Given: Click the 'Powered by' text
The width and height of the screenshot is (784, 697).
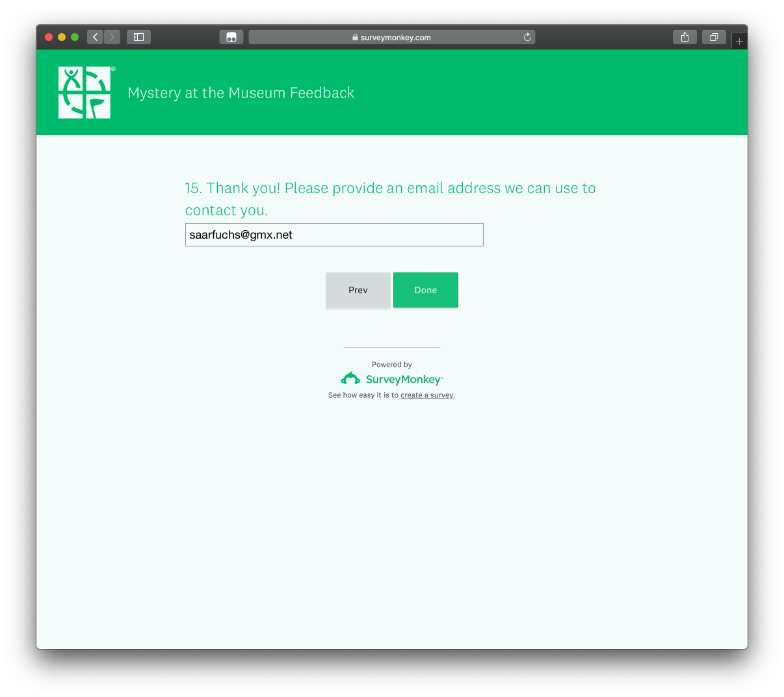Looking at the screenshot, I should (x=392, y=365).
